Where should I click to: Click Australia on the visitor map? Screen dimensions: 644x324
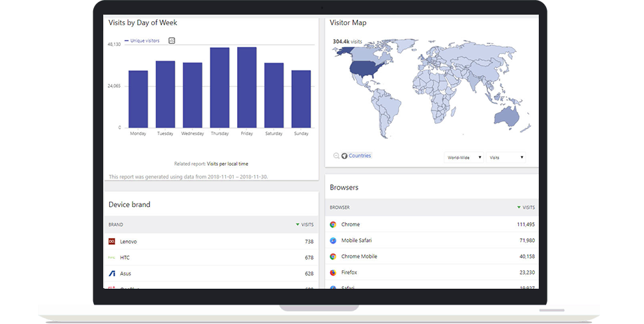point(506,117)
